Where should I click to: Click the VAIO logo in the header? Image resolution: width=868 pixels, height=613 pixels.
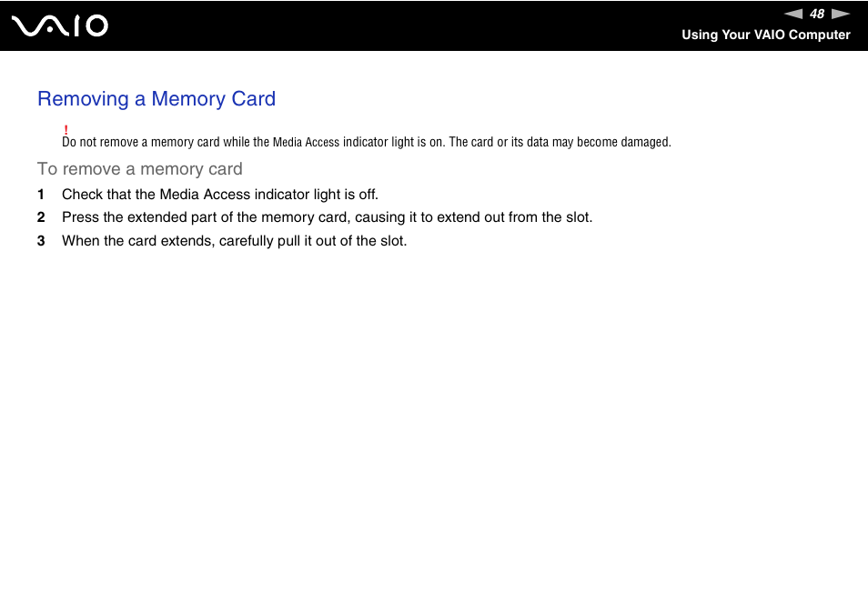pos(60,26)
